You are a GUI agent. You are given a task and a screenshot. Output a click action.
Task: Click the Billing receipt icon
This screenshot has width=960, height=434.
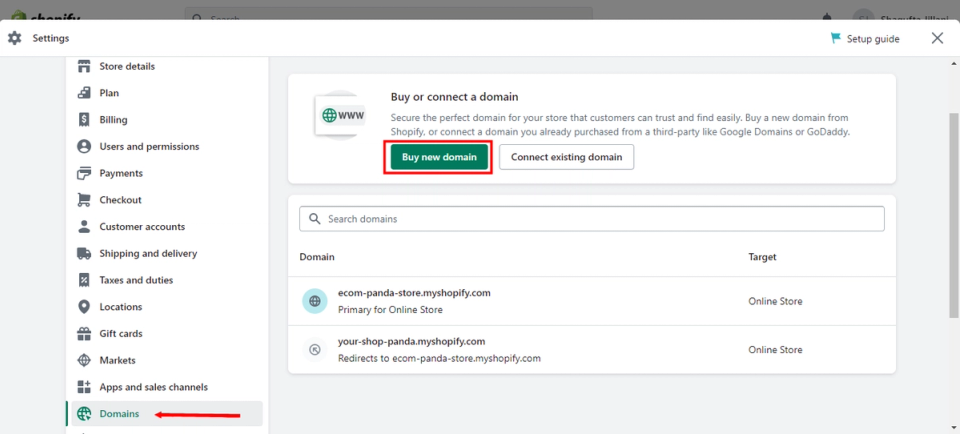(84, 120)
